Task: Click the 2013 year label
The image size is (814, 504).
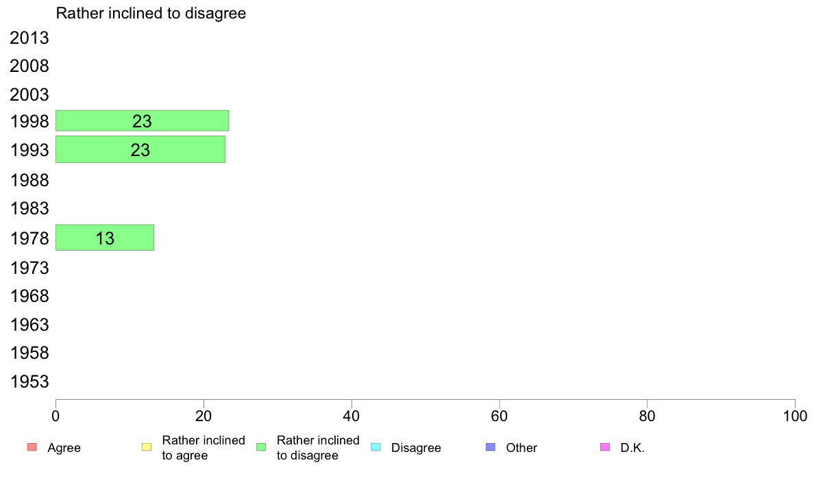Action: [29, 38]
